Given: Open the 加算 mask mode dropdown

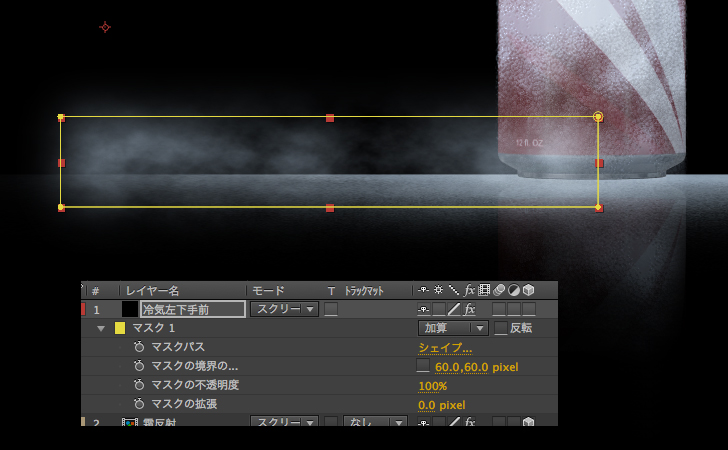Looking at the screenshot, I should [x=453, y=329].
